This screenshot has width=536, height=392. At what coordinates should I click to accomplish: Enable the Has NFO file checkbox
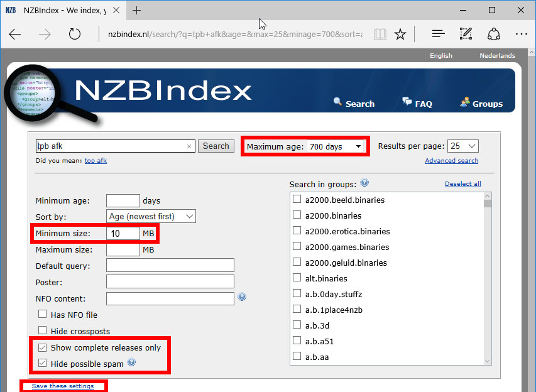pos(42,314)
